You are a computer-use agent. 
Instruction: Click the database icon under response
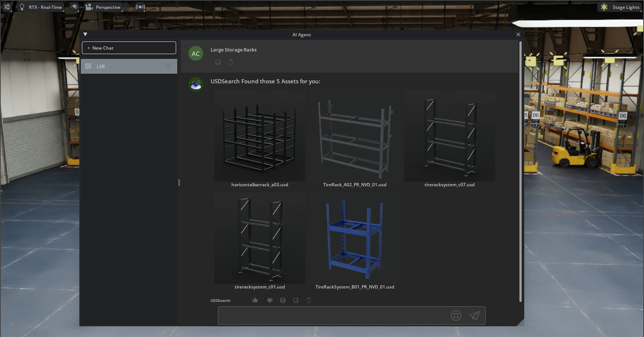283,300
